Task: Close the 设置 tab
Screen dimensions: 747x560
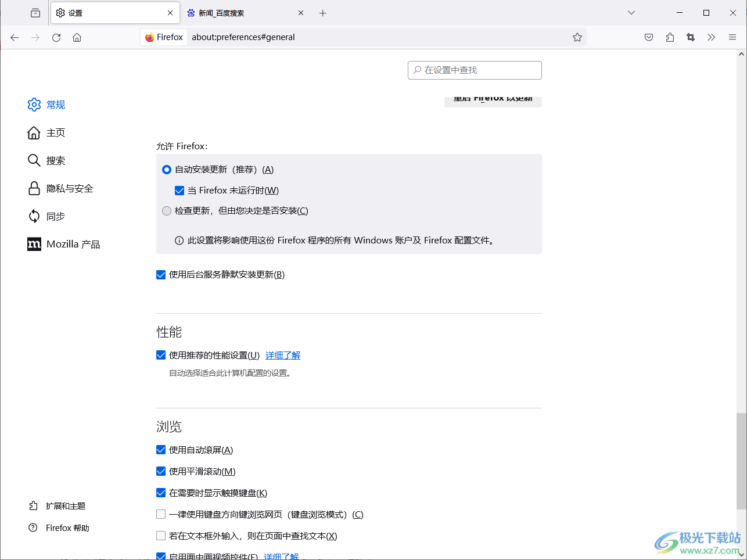Action: [170, 13]
